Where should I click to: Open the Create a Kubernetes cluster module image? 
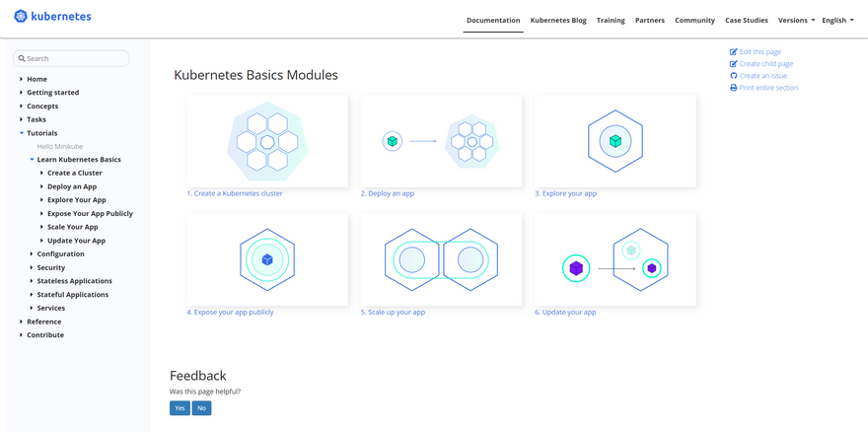coord(266,140)
